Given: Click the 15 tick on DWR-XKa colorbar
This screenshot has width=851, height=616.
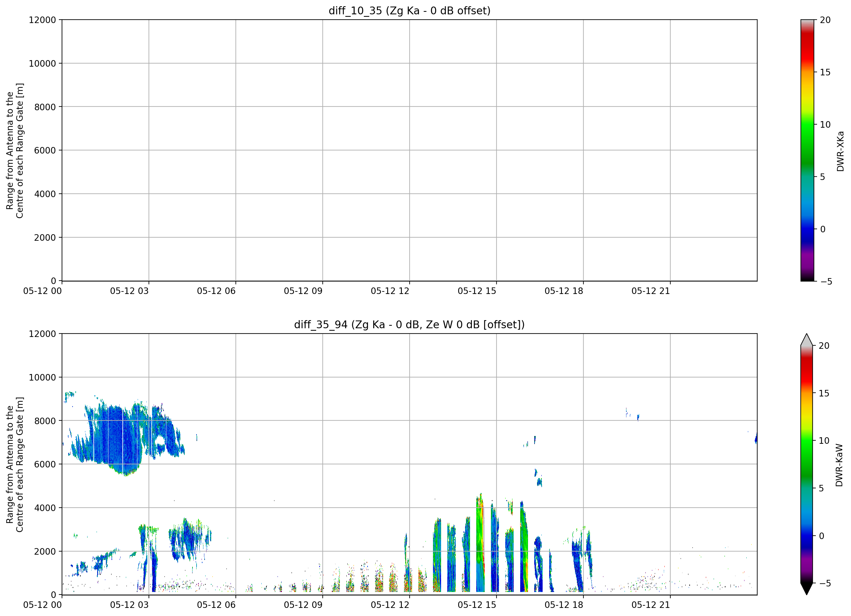Looking at the screenshot, I should (x=825, y=72).
